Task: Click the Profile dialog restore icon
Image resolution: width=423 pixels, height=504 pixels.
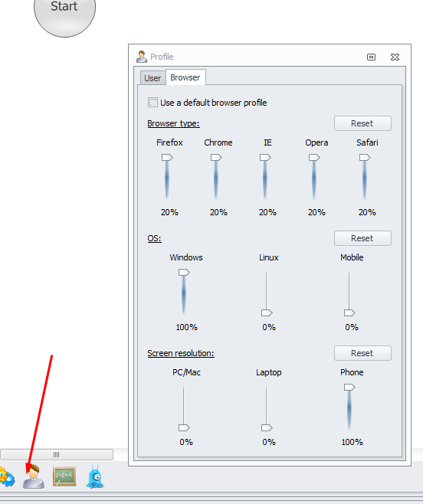Action: pos(371,57)
